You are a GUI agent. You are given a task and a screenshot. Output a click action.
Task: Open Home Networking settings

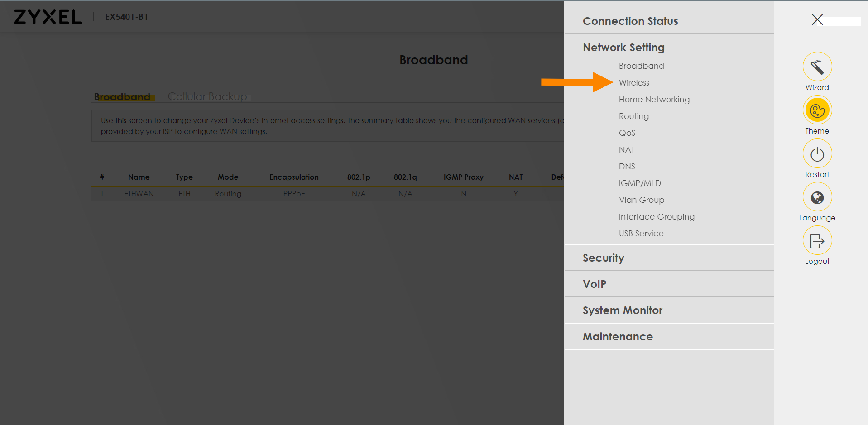654,99
